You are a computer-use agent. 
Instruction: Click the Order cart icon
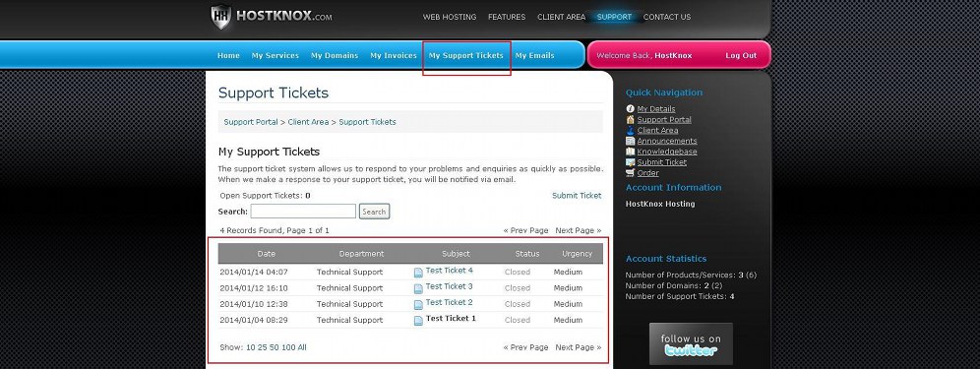point(630,172)
